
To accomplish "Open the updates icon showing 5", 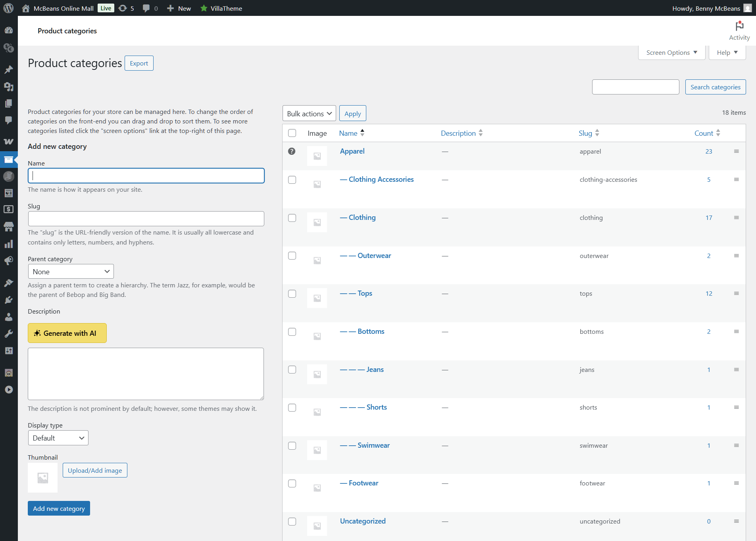I will point(127,8).
